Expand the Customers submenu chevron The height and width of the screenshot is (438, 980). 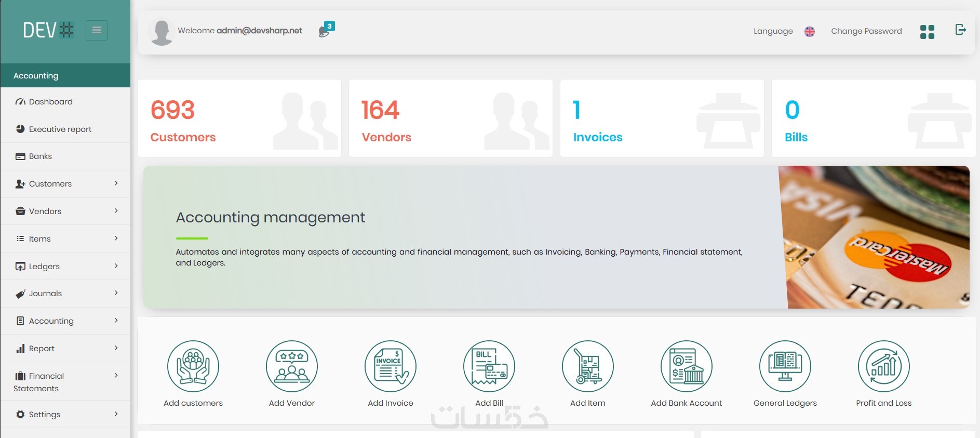[116, 183]
